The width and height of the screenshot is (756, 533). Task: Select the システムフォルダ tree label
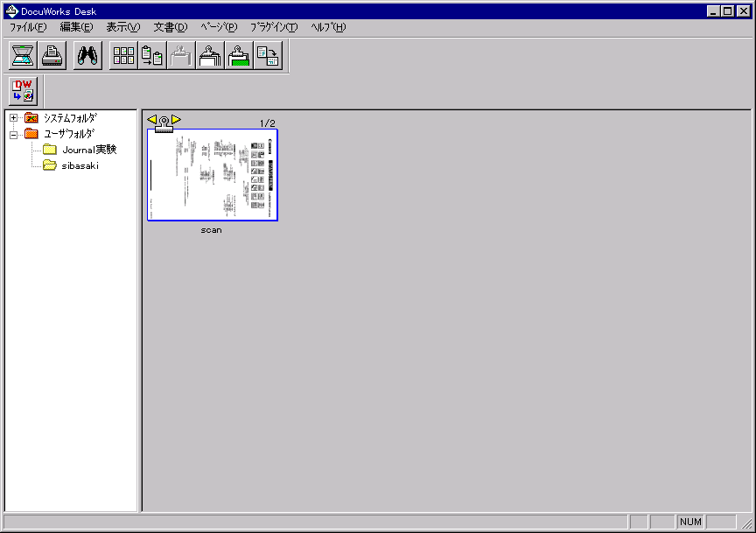70,117
